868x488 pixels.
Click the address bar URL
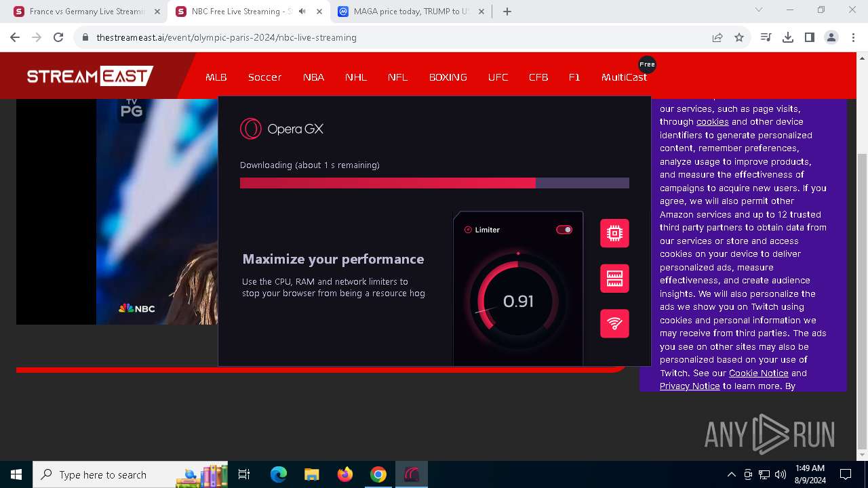226,37
